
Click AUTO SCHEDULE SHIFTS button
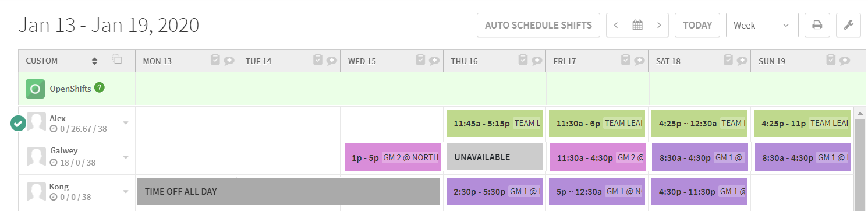(x=538, y=25)
